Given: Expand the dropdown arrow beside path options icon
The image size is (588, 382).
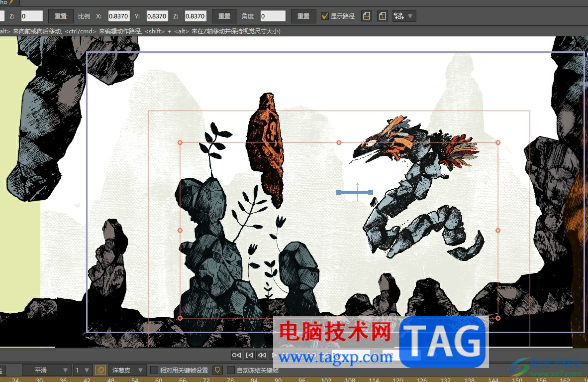Looking at the screenshot, I should tap(410, 16).
